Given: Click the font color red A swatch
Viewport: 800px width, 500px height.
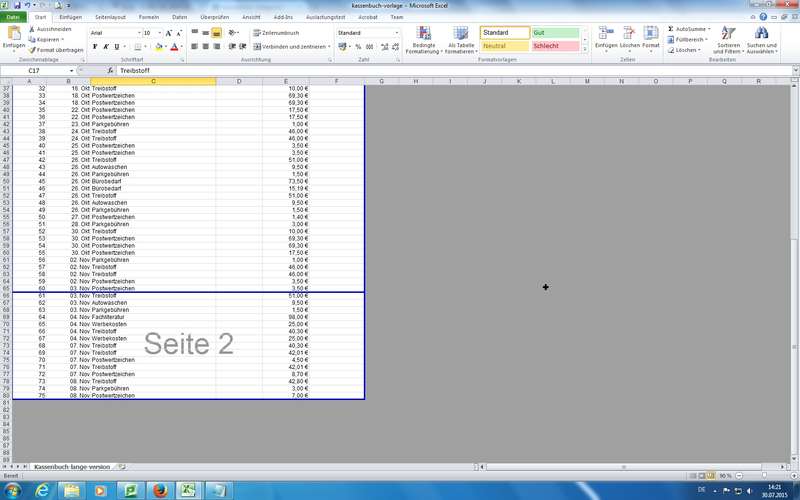Looking at the screenshot, I should (173, 46).
